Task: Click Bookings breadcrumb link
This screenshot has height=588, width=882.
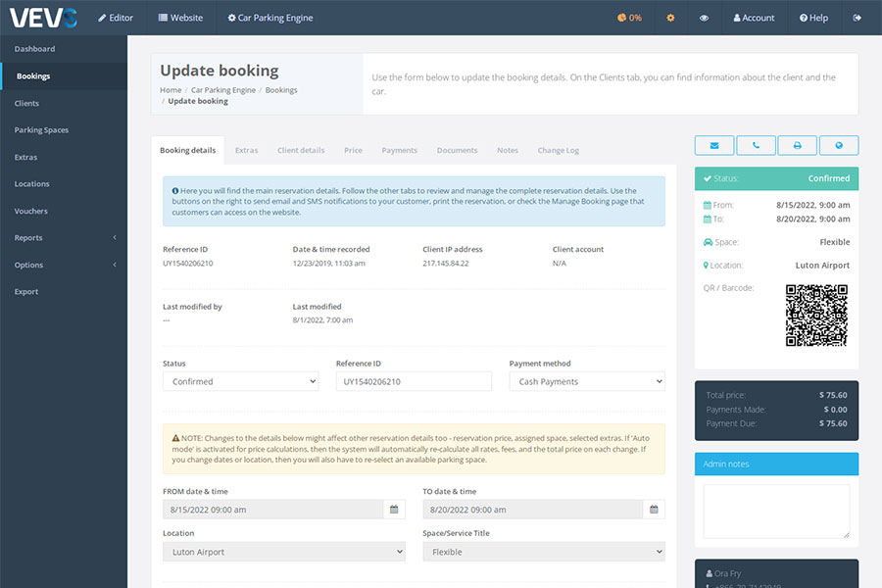Action: pyautogui.click(x=281, y=90)
